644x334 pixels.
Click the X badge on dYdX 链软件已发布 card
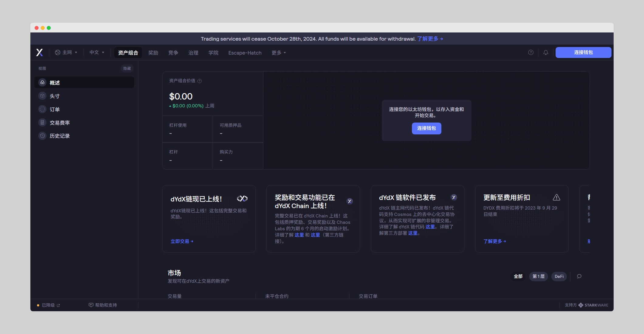[454, 197]
